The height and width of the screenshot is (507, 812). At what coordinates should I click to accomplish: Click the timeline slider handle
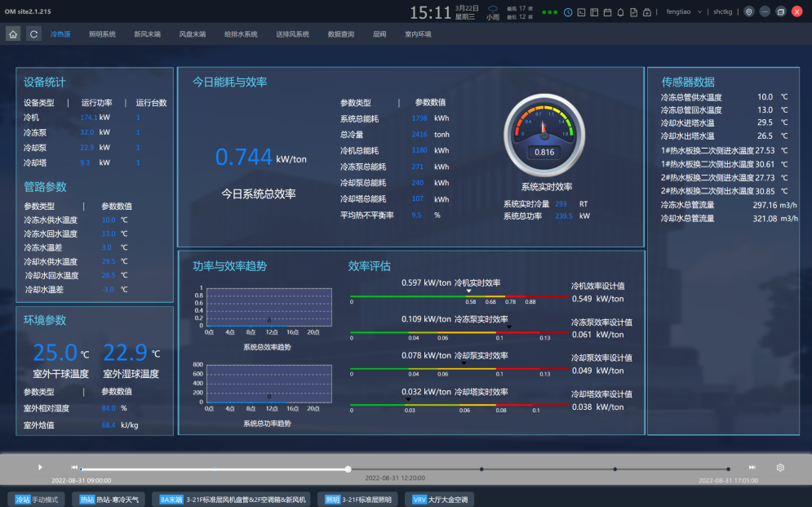(348, 469)
